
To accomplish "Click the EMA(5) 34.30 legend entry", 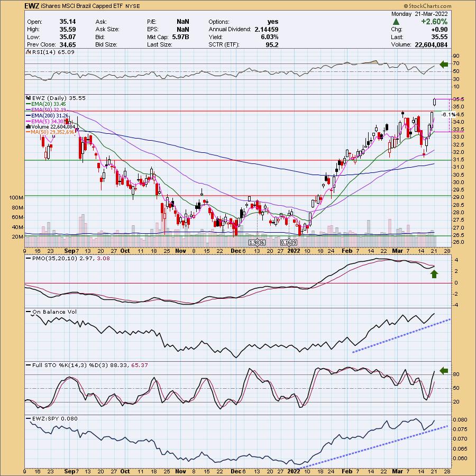I will click(x=48, y=121).
